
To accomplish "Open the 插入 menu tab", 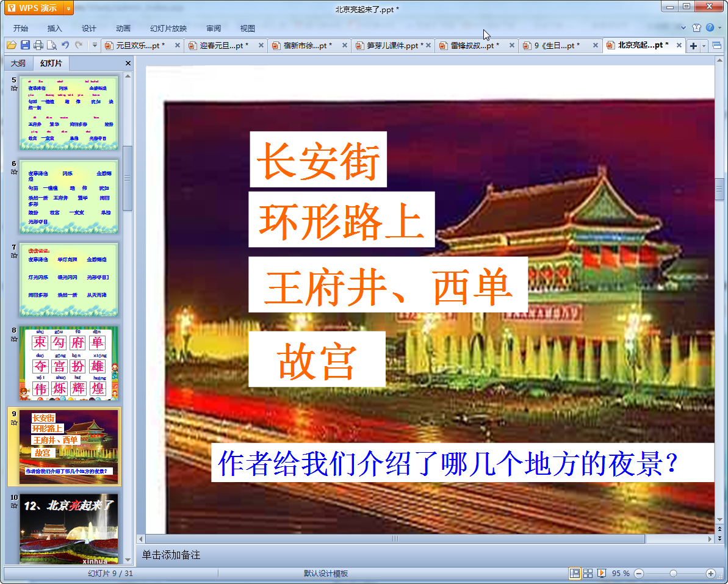I will point(55,28).
